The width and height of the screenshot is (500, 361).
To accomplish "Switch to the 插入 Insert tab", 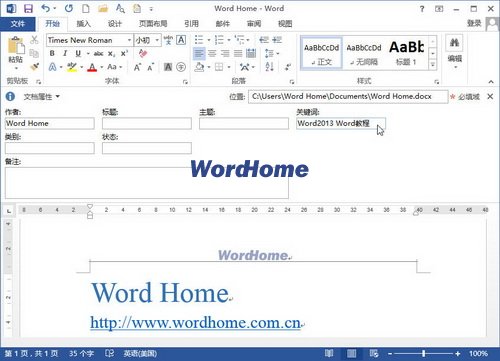I will [x=83, y=24].
